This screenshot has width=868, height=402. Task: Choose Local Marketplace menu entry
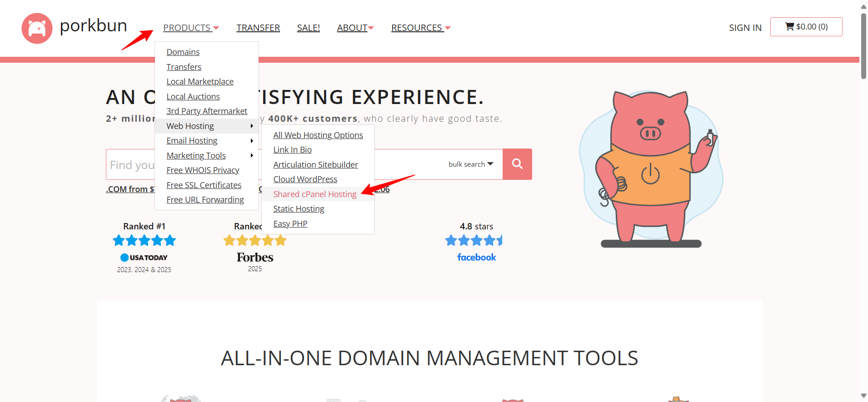coord(200,82)
